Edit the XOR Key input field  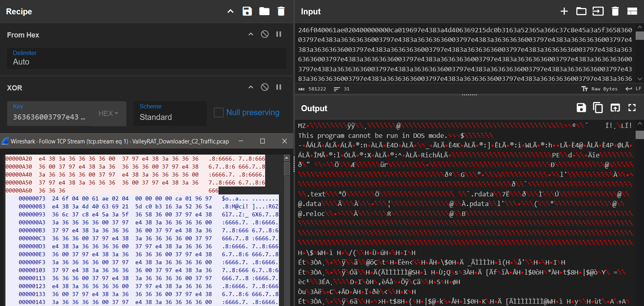tap(49, 114)
